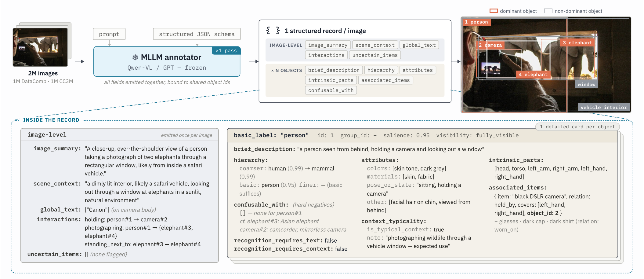Click the 'IMAGE-LEVEL' row label
Image resolution: width=644 pixels, height=279 pixels.
pyautogui.click(x=286, y=45)
